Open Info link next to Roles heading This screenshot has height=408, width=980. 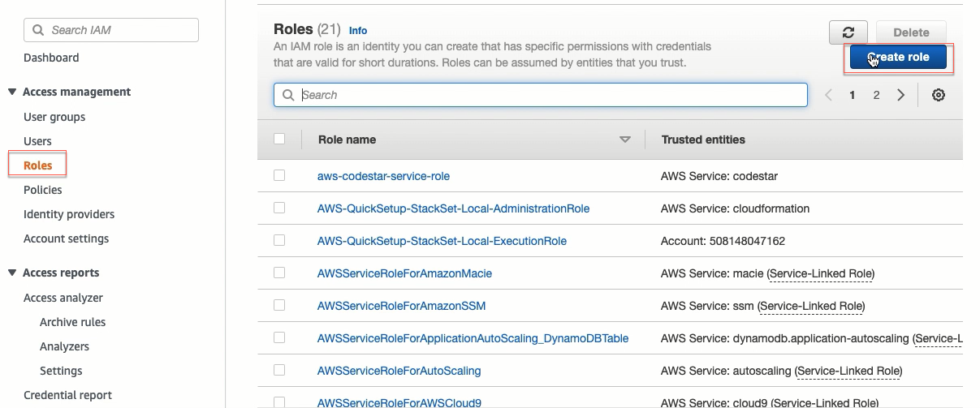358,30
